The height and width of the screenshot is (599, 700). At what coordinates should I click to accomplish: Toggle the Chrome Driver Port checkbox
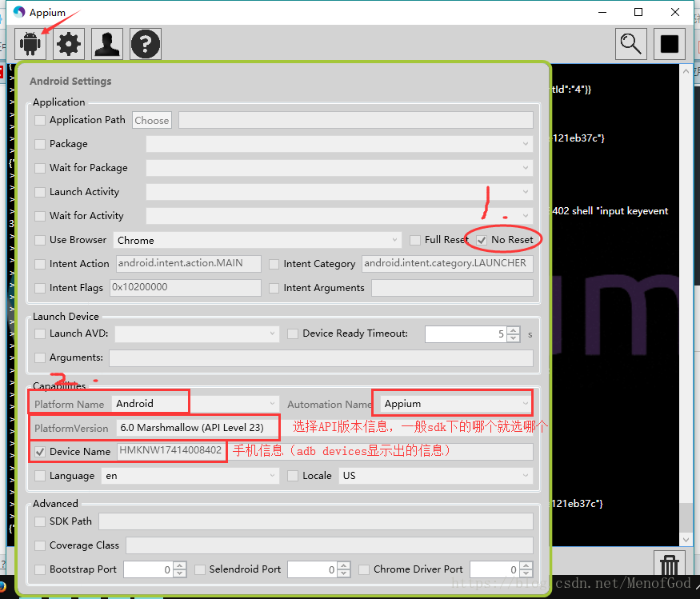pos(364,569)
